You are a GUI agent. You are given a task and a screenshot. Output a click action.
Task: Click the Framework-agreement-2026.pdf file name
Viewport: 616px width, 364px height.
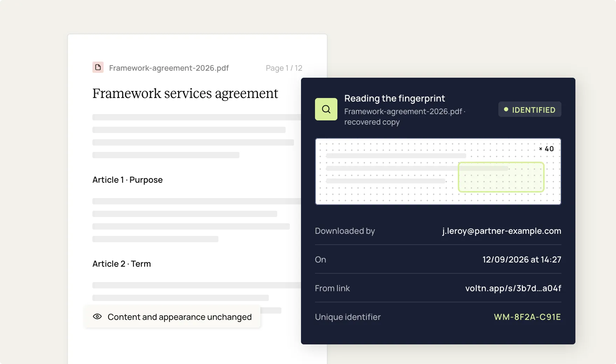(169, 68)
